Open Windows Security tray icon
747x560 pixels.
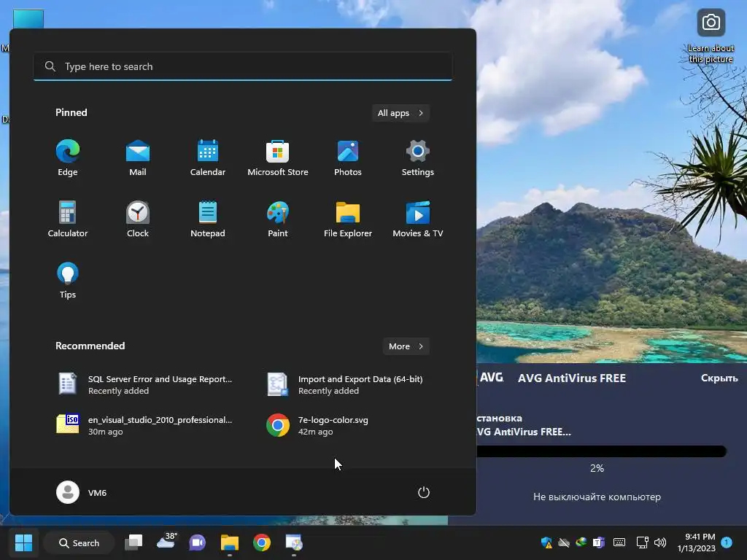point(546,542)
